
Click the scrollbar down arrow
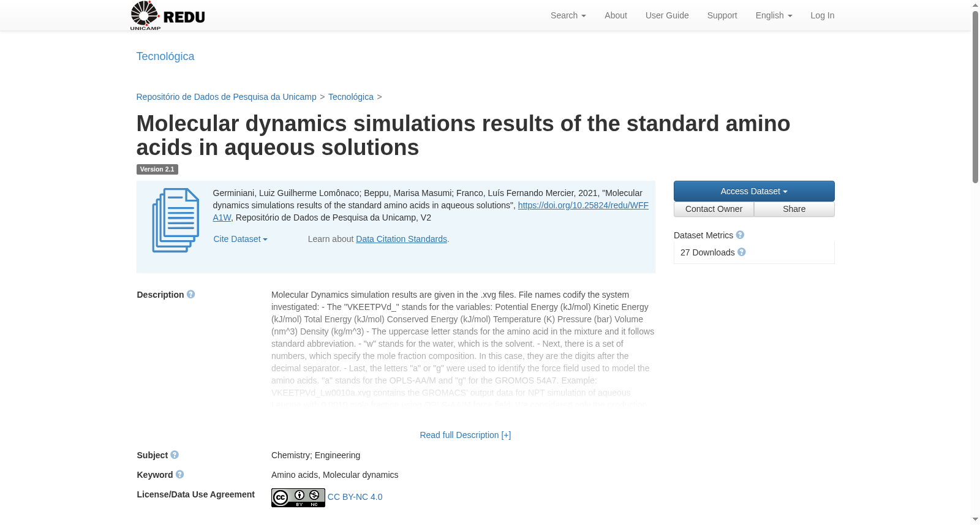click(975, 519)
